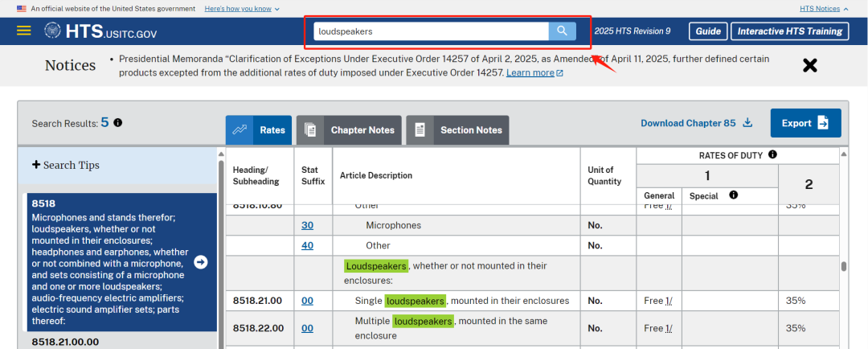Image resolution: width=868 pixels, height=349 pixels.
Task: Expand the Search Tips section
Action: coord(65,165)
